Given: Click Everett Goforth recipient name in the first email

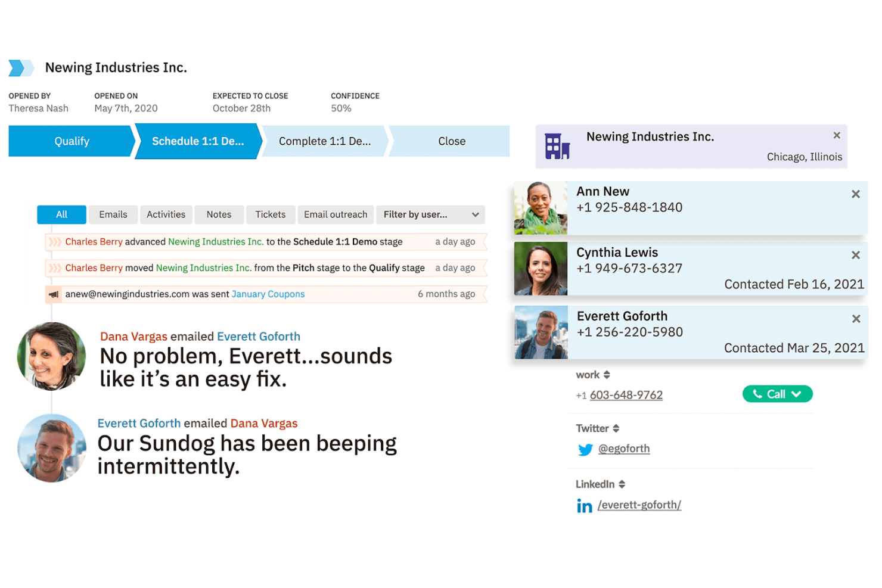Looking at the screenshot, I should point(259,337).
